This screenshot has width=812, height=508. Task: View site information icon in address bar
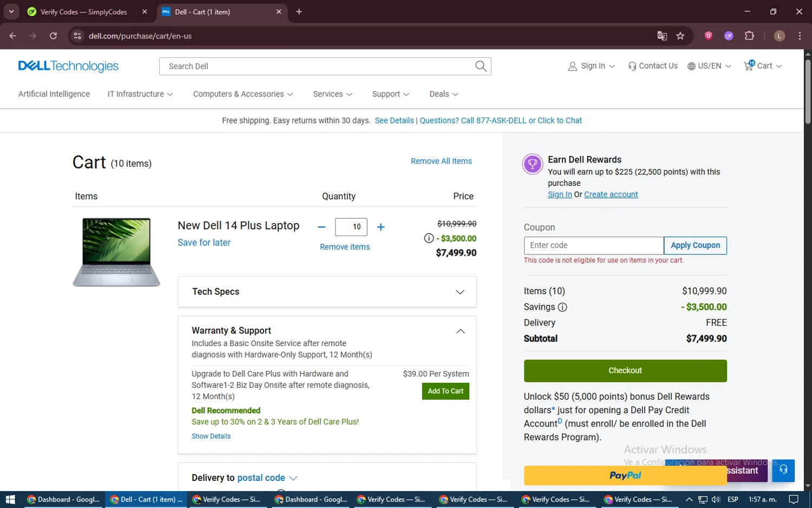[x=77, y=36]
